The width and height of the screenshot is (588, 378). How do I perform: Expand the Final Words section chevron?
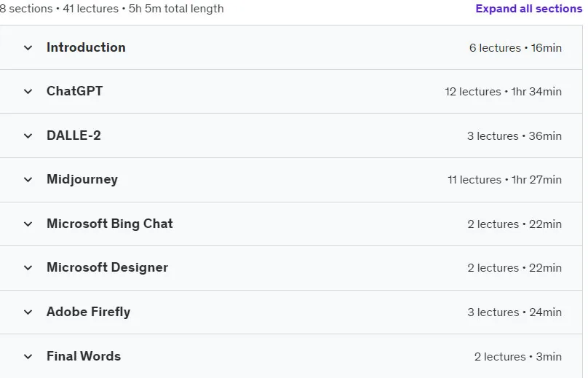[28, 357]
